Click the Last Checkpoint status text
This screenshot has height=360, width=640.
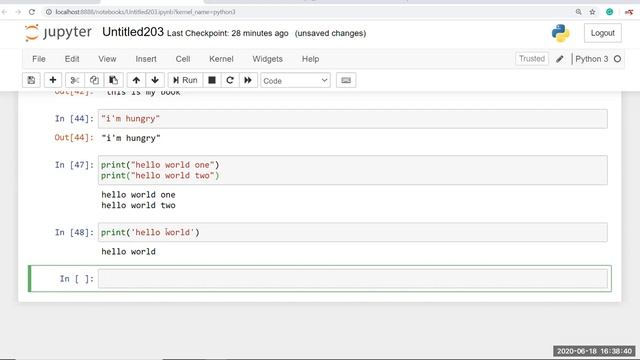pos(227,33)
